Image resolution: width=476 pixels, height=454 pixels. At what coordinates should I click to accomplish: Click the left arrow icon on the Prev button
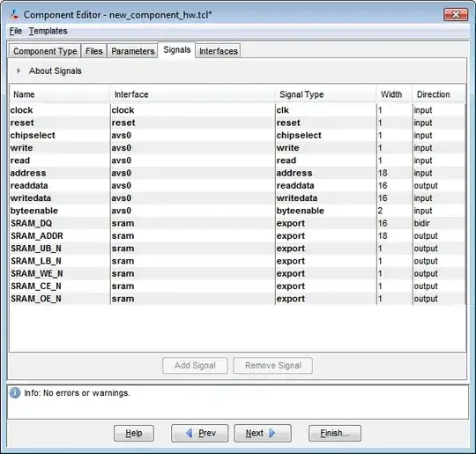click(190, 433)
